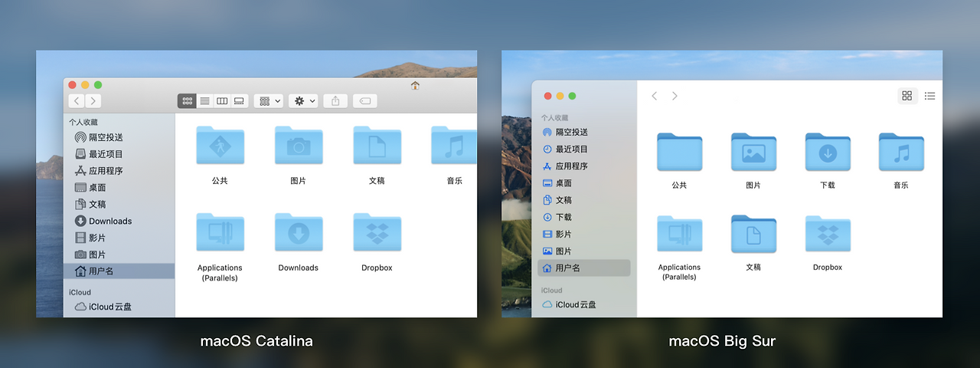The height and width of the screenshot is (368, 980).
Task: Select the 图片 folder in Big Sur
Action: (x=753, y=152)
